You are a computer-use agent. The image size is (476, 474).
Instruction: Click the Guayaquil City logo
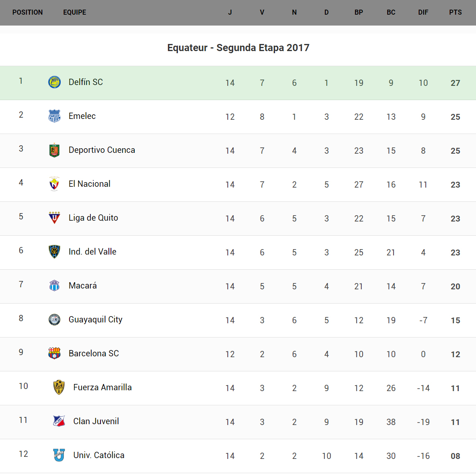pyautogui.click(x=54, y=319)
